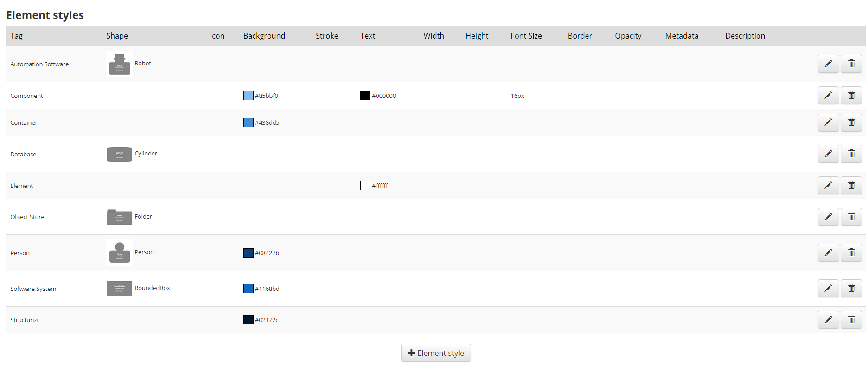Screen dimensions: 868x380
Task: Select the Person background swatch #08427b
Action: (249, 253)
